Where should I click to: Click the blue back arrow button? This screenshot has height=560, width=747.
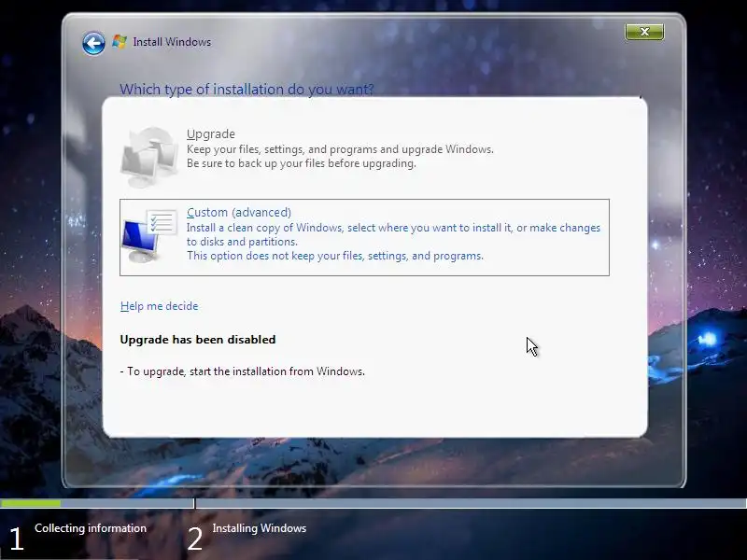(x=93, y=43)
